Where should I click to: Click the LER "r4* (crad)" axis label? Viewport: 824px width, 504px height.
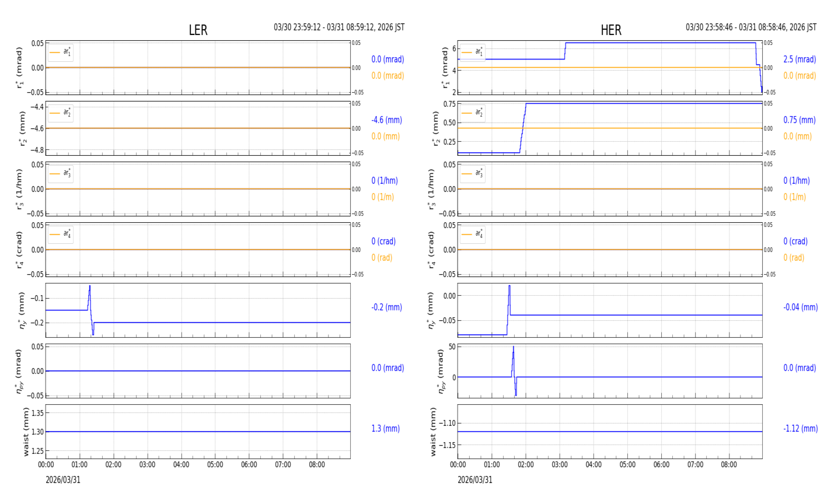click(x=19, y=250)
